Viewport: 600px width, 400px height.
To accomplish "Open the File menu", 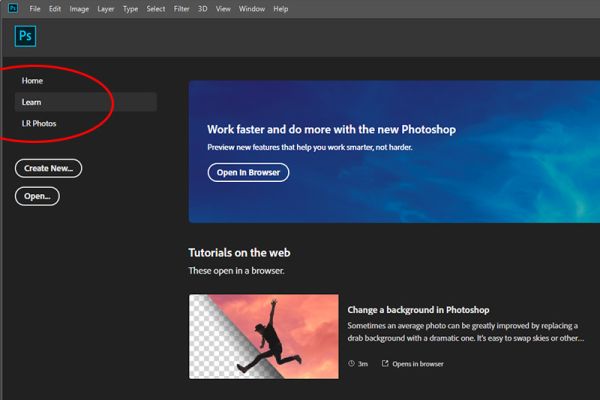I will tap(35, 9).
